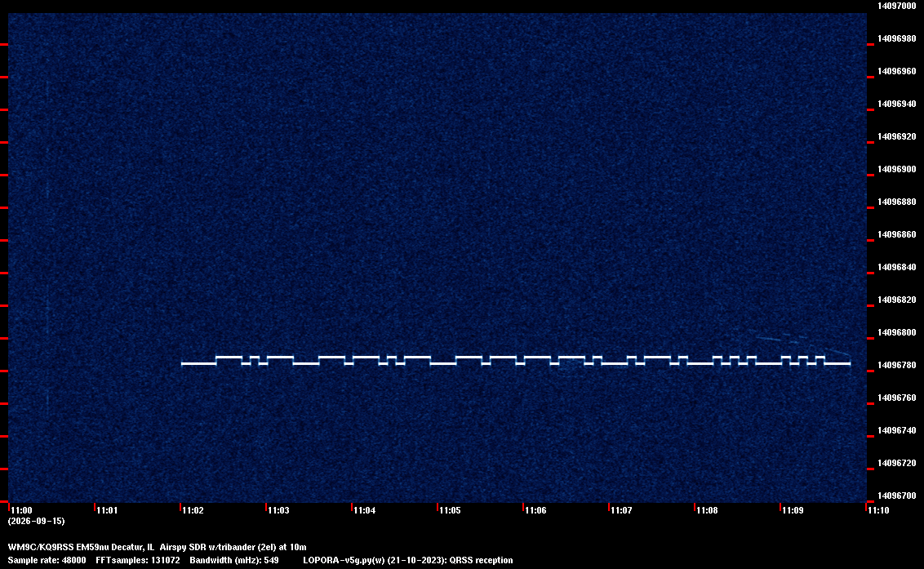Screen dimensions: 924x569
Task: Click the 11:00 start time label
Action: [x=22, y=510]
